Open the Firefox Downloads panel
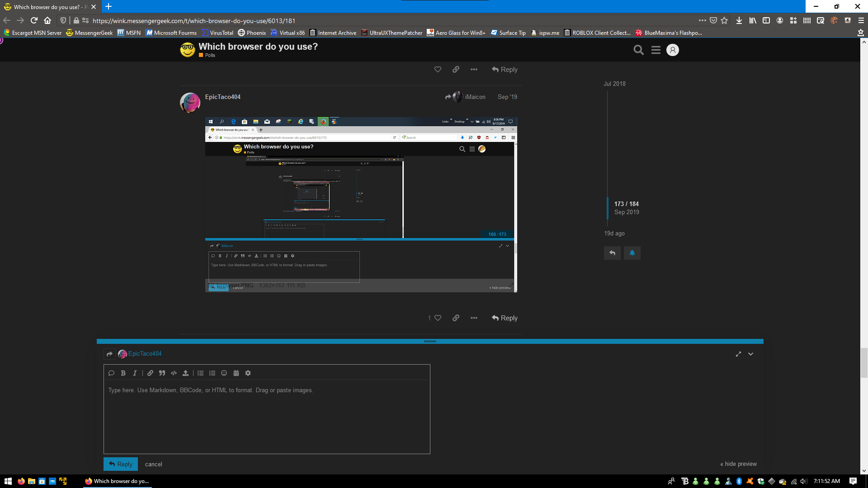Viewport: 868px width, 488px height. click(739, 20)
